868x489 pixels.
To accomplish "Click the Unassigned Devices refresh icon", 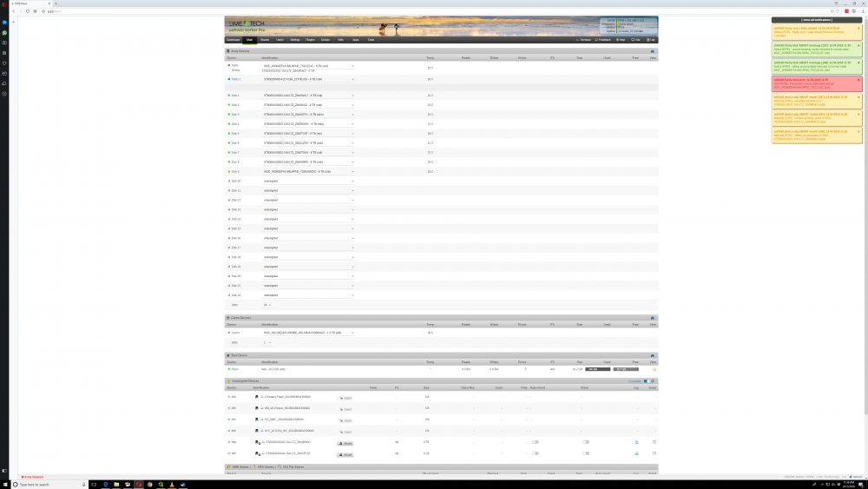I will 653,381.
